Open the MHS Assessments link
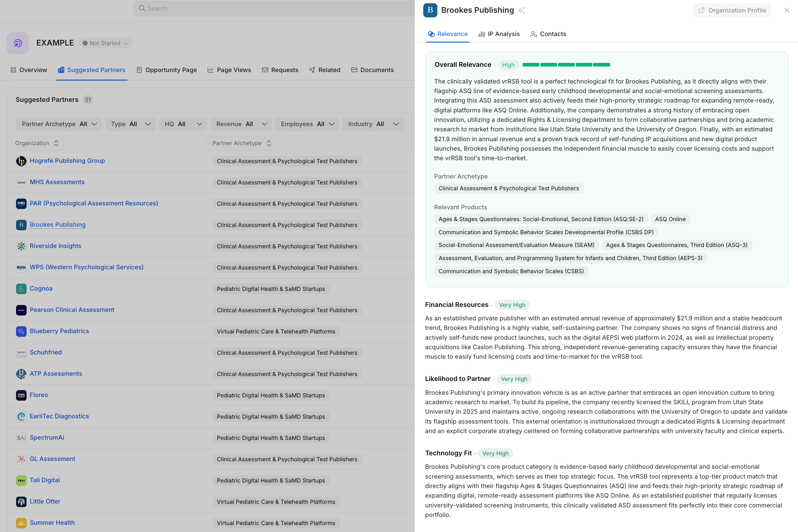Viewport: 798px width, 532px height. (x=57, y=182)
